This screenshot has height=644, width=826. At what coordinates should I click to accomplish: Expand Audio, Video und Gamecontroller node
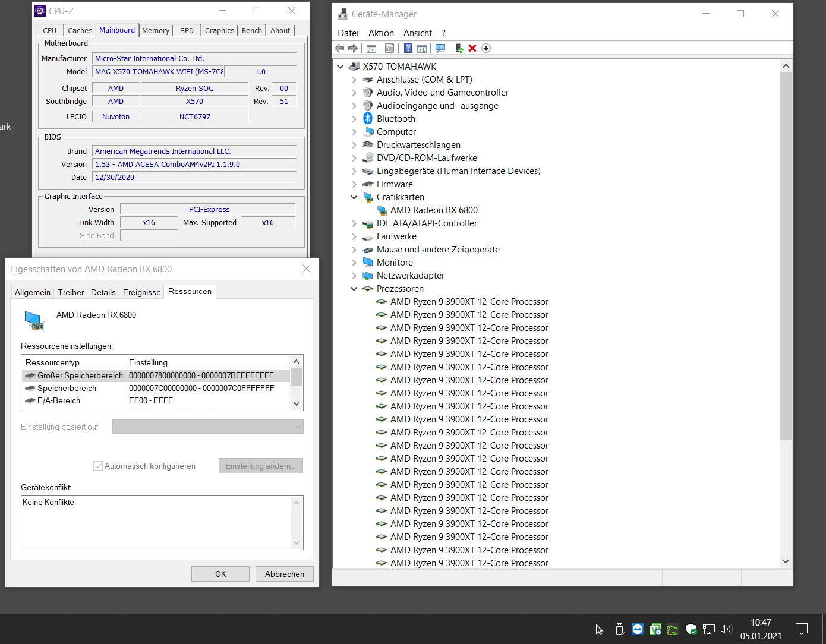click(354, 93)
